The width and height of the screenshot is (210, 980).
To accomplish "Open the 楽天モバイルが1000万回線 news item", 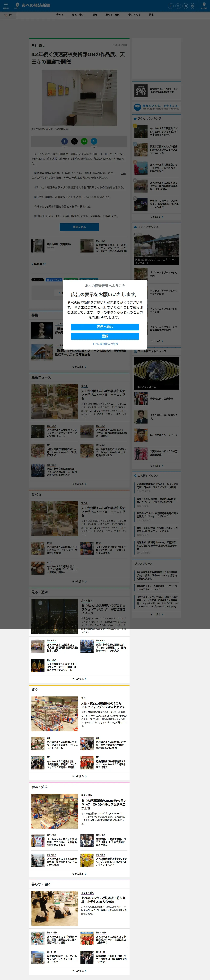I will (x=157, y=453).
